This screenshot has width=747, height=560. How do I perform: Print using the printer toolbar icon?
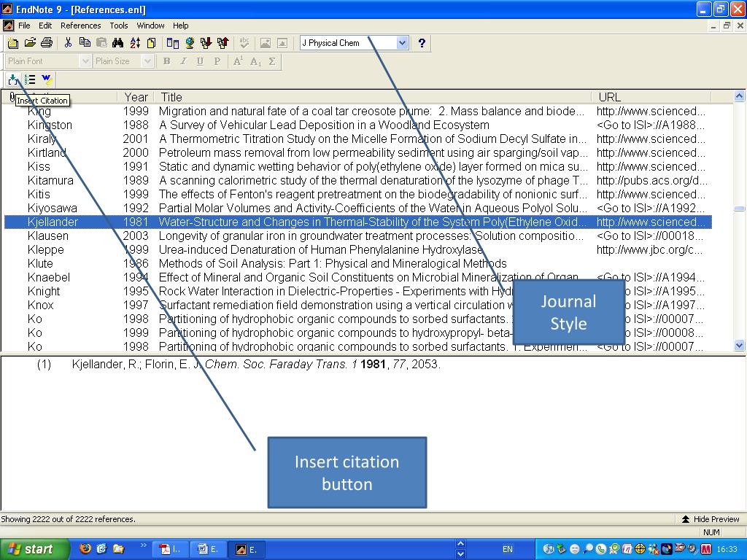pos(46,43)
